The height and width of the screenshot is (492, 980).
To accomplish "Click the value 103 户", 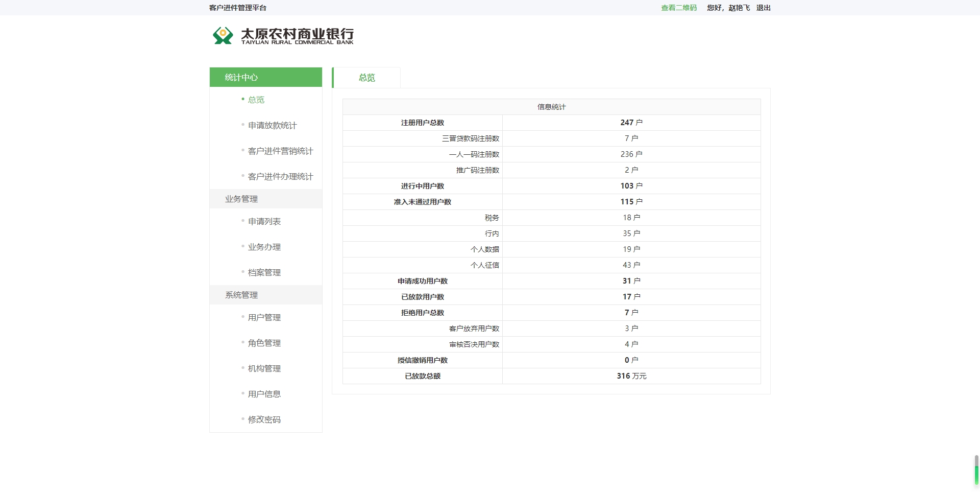I will pos(631,186).
